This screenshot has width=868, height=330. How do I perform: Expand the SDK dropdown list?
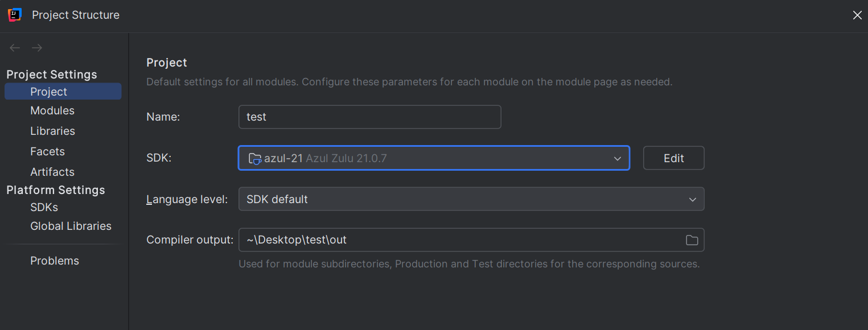[617, 158]
